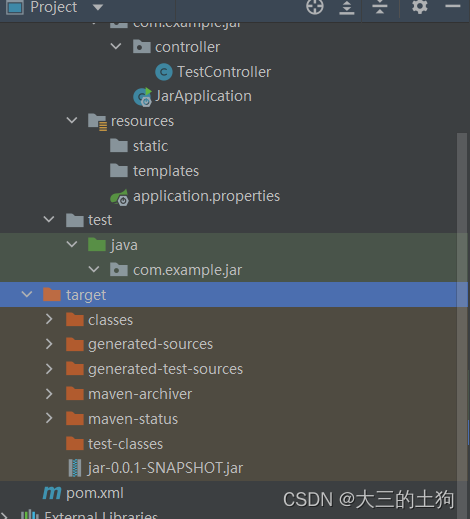This screenshot has width=470, height=519.
Task: Click the JarApplication Spring Boot class icon
Action: (143, 97)
